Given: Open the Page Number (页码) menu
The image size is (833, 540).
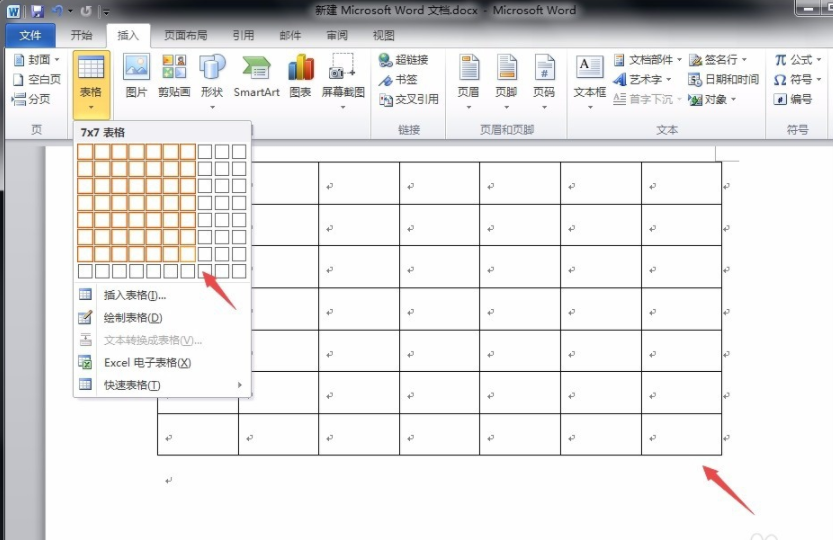Looking at the screenshot, I should 544,81.
